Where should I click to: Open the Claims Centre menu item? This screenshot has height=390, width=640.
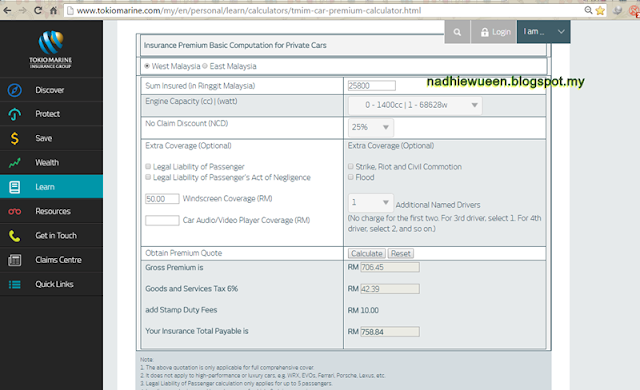tap(51, 260)
